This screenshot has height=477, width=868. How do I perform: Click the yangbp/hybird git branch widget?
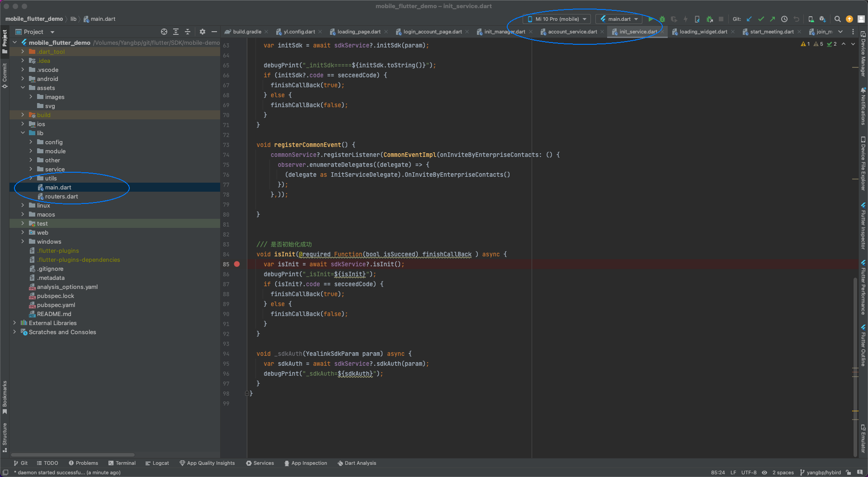click(820, 472)
